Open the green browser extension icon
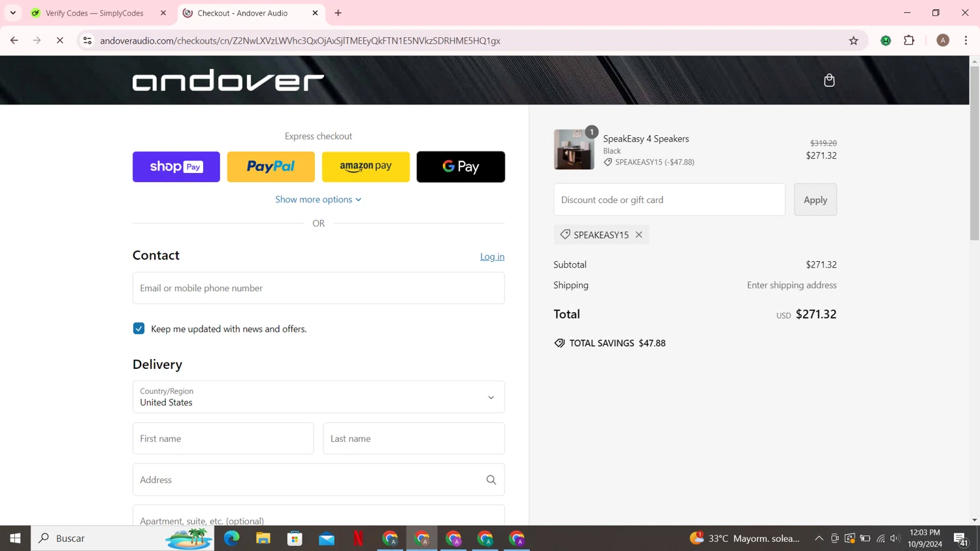 tap(886, 40)
